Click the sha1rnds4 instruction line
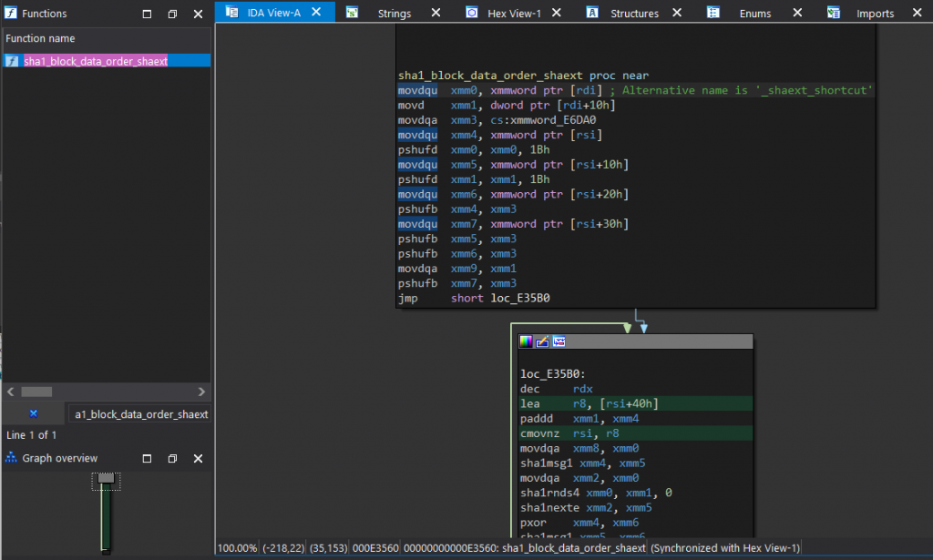 596,493
